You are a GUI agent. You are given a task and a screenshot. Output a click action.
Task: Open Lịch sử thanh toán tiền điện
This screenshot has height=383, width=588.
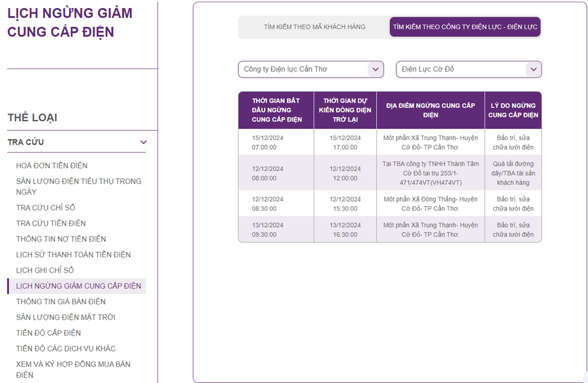pos(73,255)
